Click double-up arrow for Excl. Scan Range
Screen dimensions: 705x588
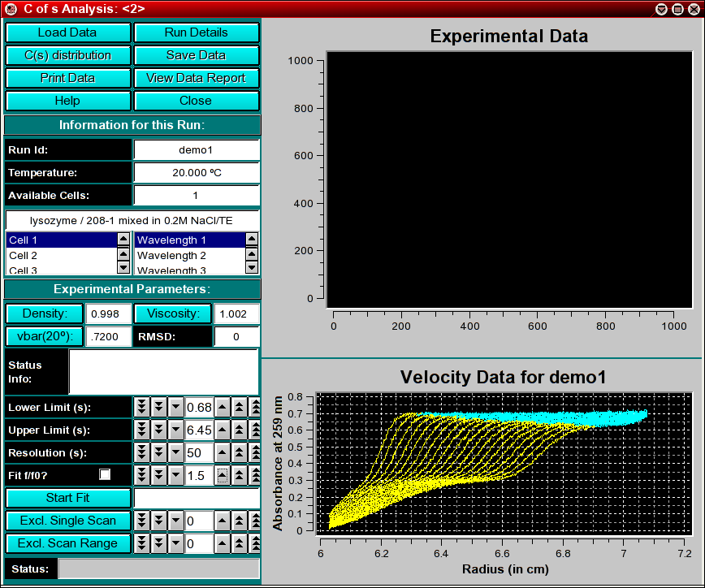pos(240,543)
